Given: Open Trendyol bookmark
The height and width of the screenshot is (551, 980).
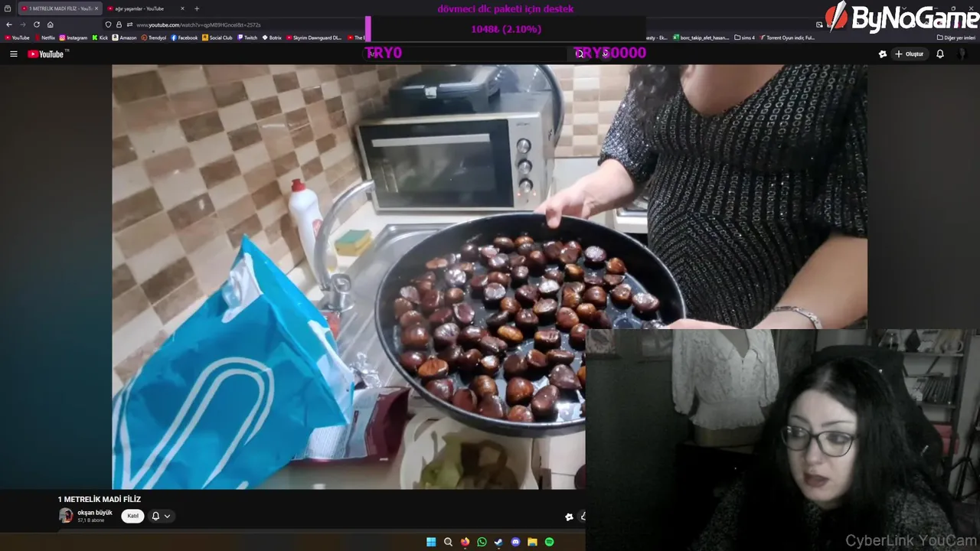Looking at the screenshot, I should (154, 37).
